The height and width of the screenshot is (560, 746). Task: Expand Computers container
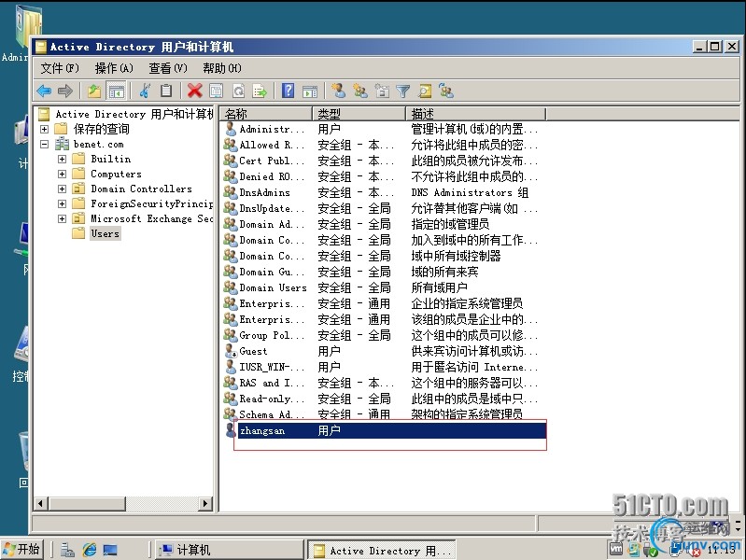pos(62,174)
